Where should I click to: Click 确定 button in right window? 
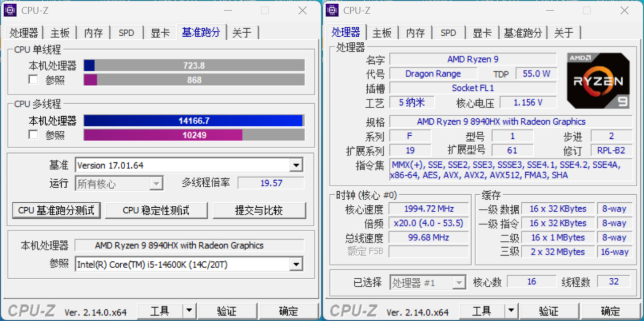(x=610, y=311)
